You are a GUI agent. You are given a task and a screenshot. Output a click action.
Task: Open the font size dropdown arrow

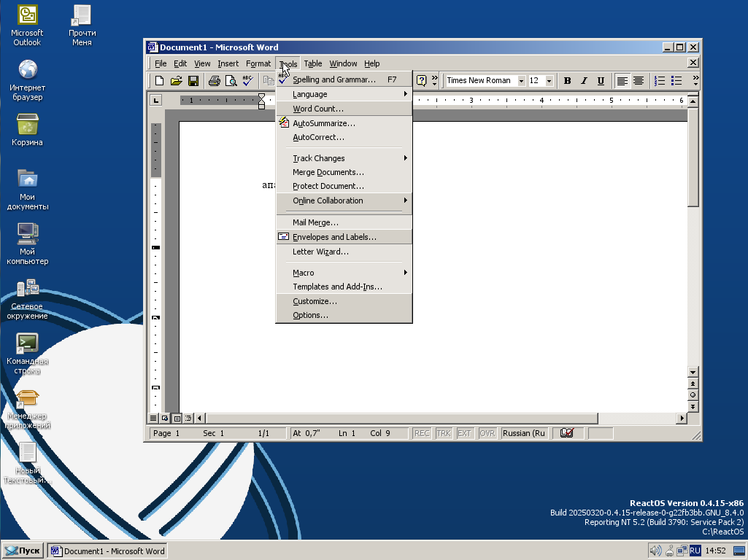pos(549,81)
